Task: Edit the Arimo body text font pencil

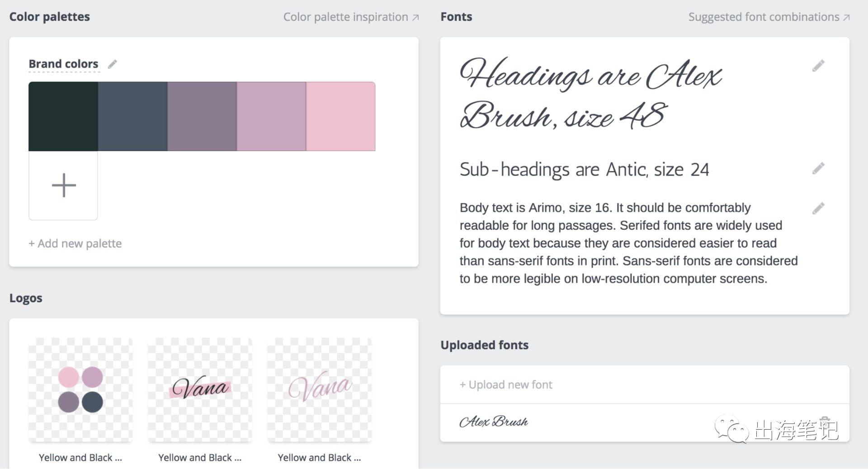Action: pyautogui.click(x=818, y=208)
